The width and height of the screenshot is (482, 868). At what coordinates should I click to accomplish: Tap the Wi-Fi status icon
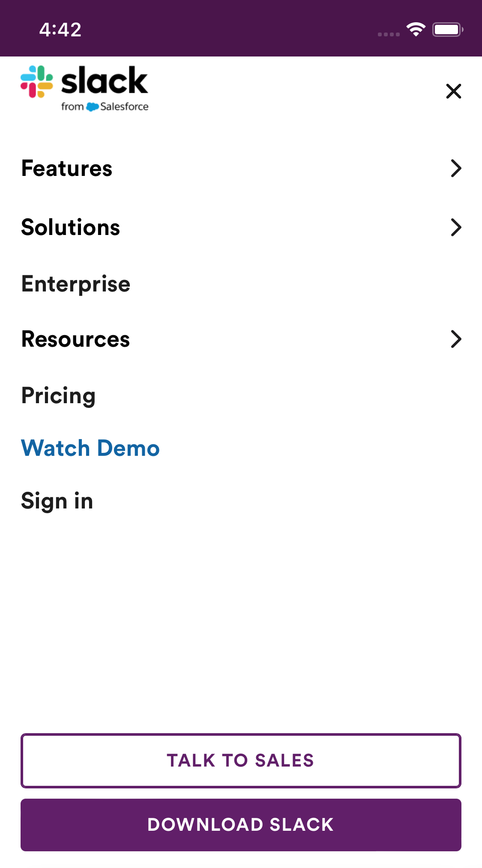[416, 30]
